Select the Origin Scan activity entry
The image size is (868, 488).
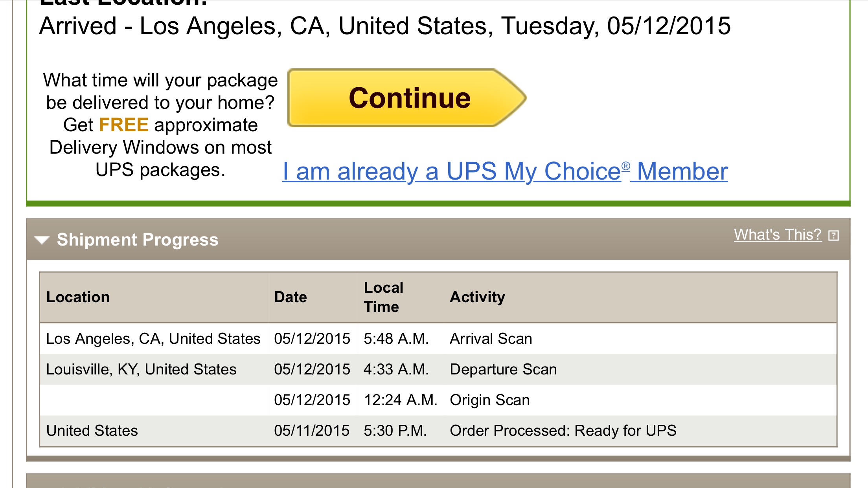click(490, 400)
